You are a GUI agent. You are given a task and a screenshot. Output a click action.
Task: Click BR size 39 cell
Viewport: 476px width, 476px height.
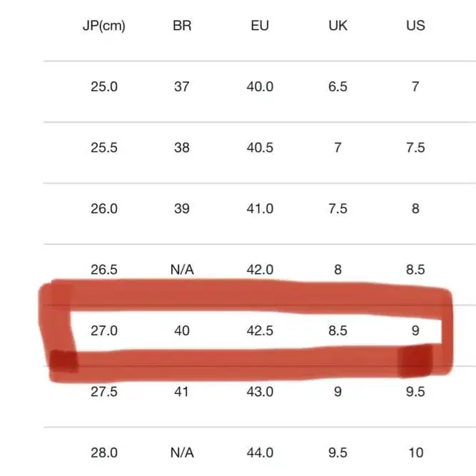[x=182, y=209]
